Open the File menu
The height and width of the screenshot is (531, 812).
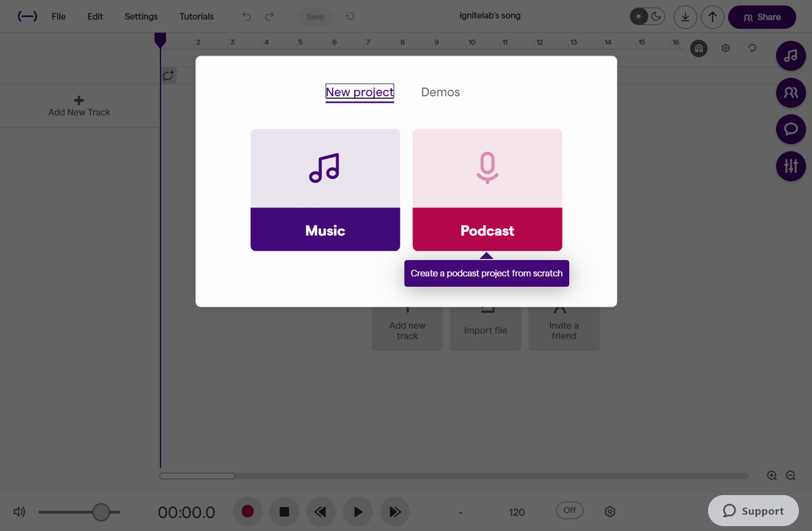59,16
